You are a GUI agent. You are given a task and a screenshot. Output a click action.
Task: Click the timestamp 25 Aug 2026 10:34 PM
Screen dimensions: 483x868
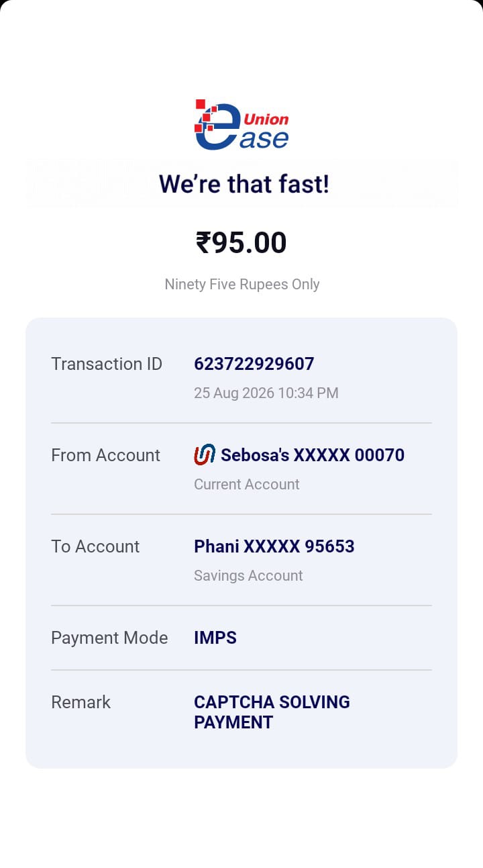tap(266, 393)
